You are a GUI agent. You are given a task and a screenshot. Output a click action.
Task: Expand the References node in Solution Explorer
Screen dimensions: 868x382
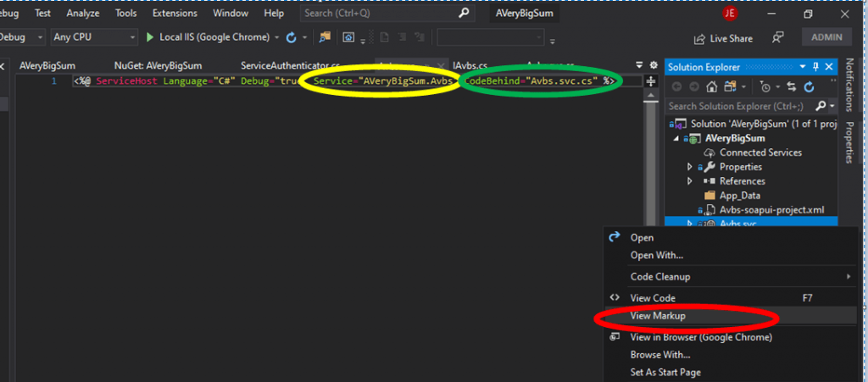(x=689, y=181)
